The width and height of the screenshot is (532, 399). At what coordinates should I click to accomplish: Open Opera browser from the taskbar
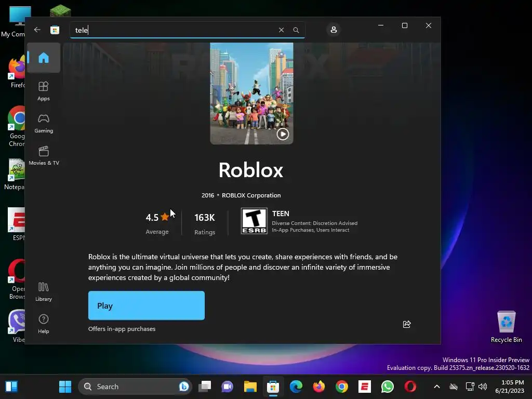tap(410, 387)
